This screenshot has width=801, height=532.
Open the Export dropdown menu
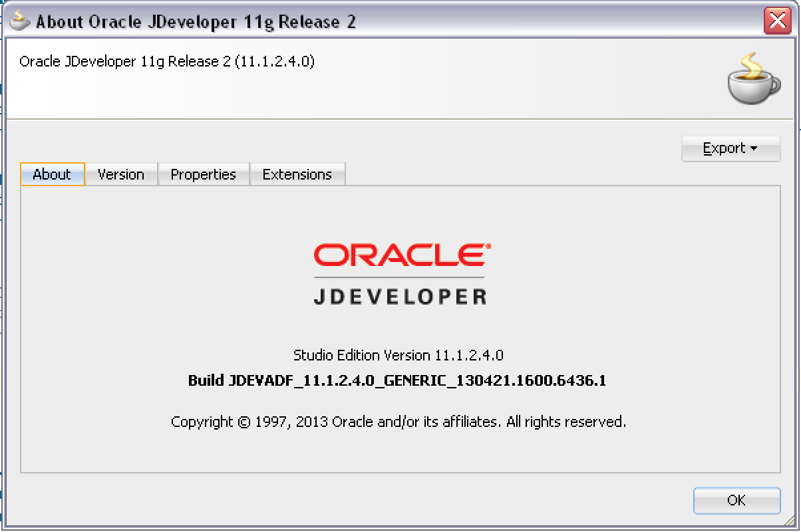coord(730,148)
